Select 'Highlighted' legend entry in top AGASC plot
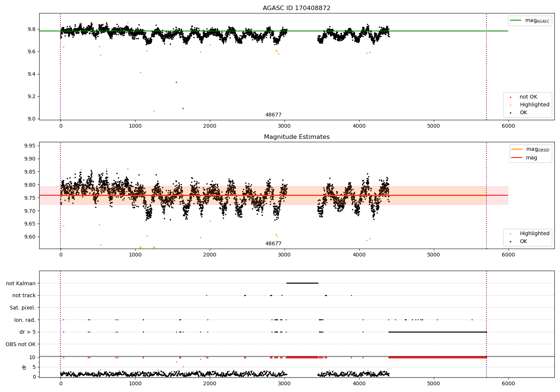Image resolution: width=560 pixels, height=392 pixels. click(x=535, y=105)
